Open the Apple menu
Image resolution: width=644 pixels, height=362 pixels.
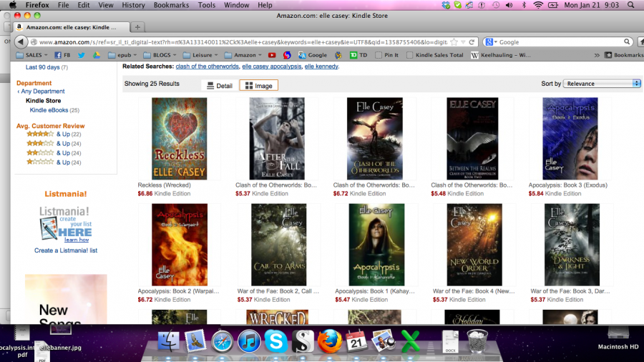(13, 5)
